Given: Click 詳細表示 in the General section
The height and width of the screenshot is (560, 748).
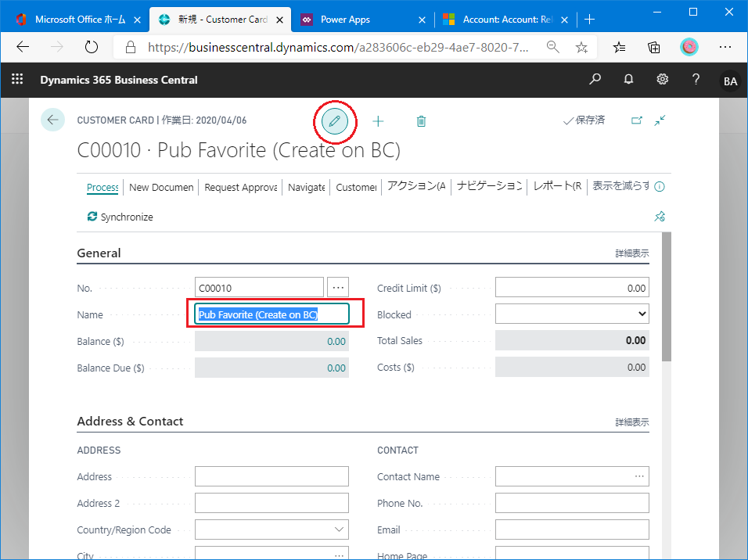Looking at the screenshot, I should tap(632, 253).
